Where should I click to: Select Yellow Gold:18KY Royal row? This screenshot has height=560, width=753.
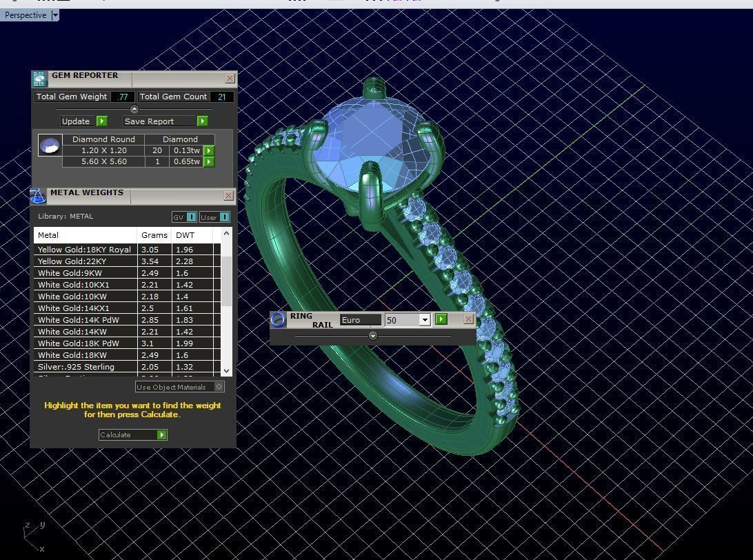127,250
